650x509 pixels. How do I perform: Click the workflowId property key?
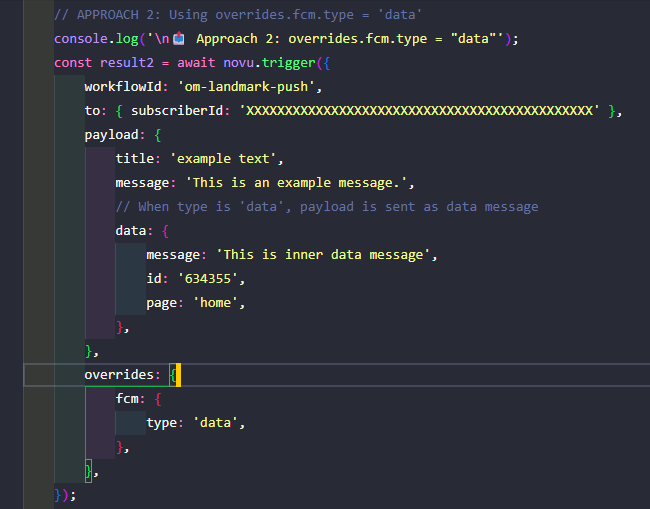123,87
